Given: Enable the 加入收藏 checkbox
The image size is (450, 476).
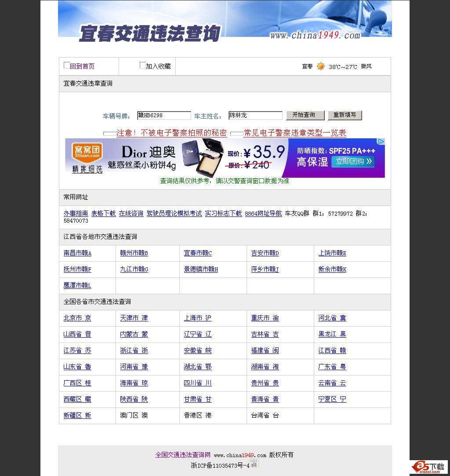Looking at the screenshot, I should pos(142,65).
